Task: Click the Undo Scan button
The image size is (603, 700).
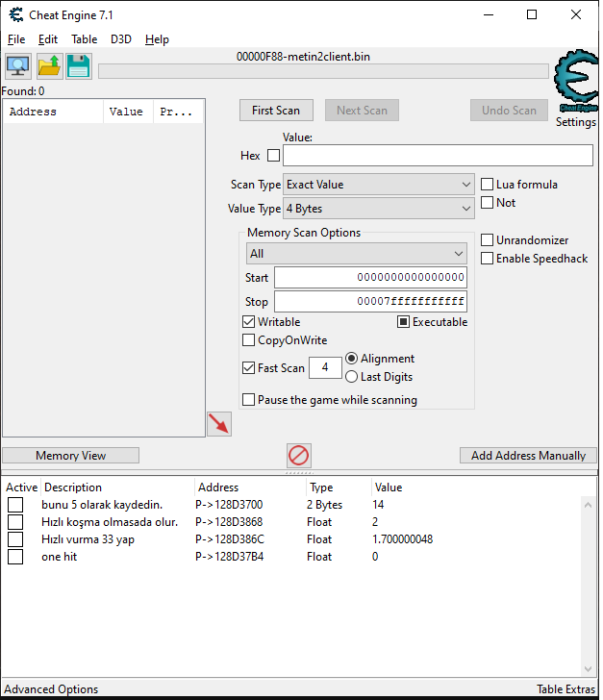Action: tap(509, 111)
